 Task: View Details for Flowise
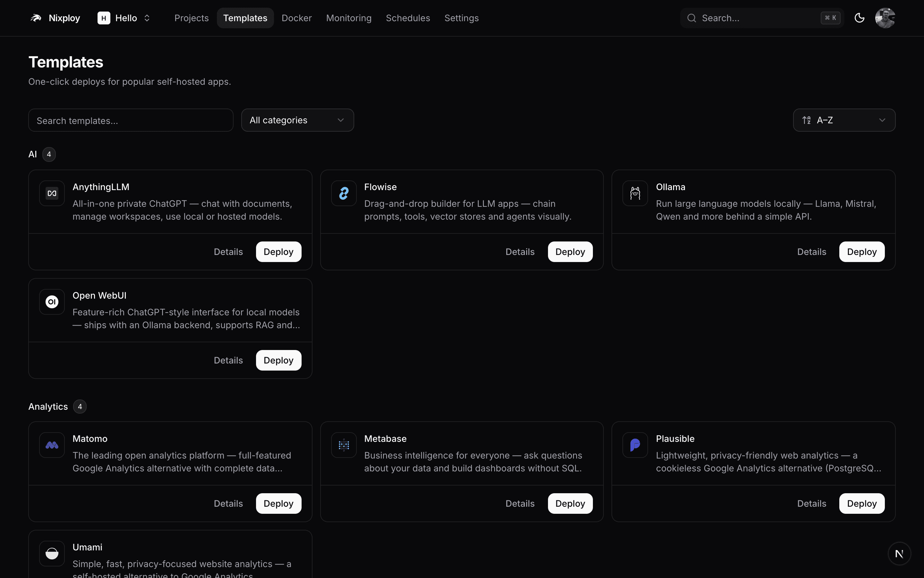(520, 252)
